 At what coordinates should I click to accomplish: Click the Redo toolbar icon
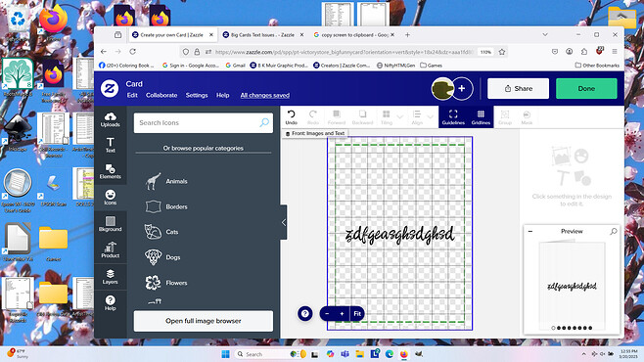click(313, 117)
